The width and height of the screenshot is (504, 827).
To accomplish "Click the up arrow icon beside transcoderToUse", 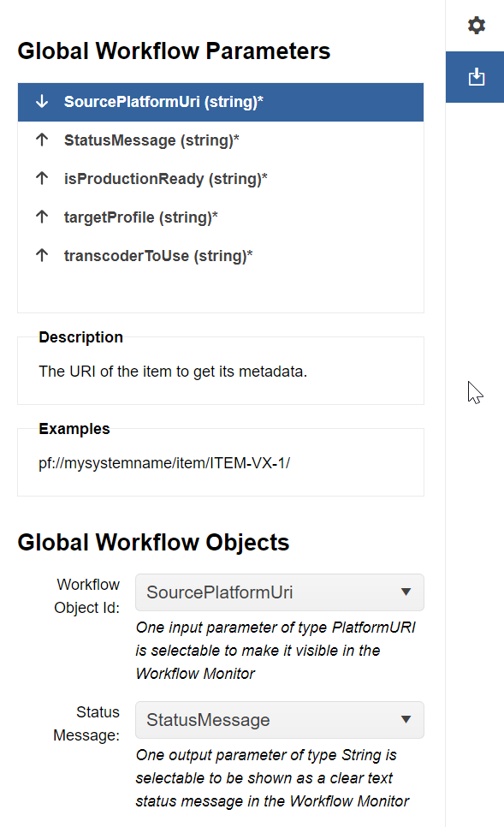I will coord(42,255).
